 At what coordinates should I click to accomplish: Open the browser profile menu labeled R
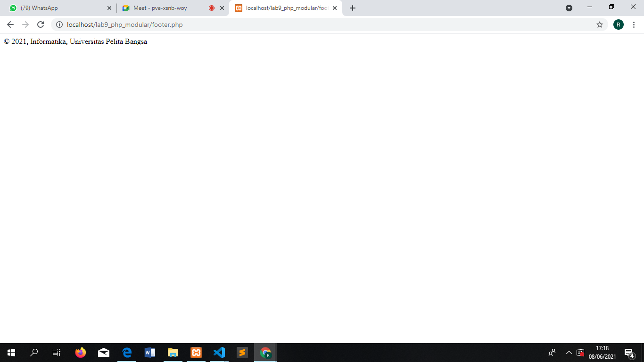tap(618, 25)
